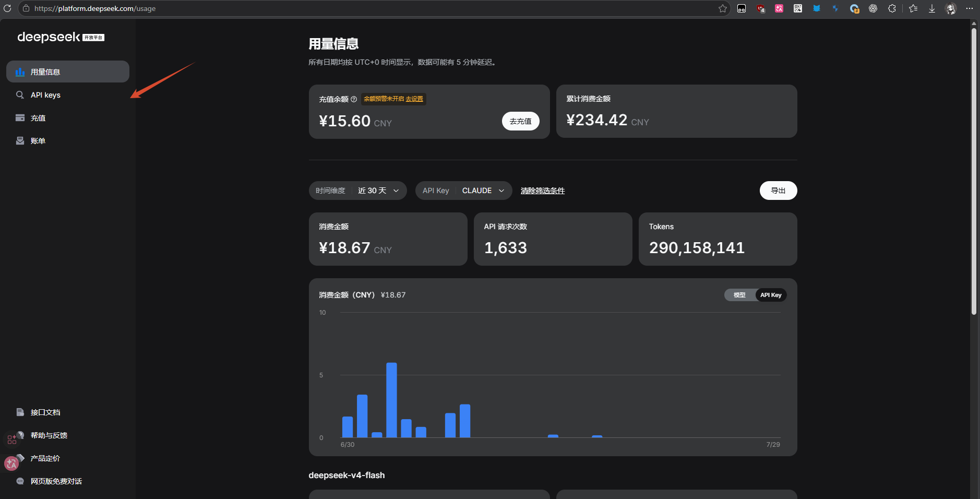Open the blue shield extension icon
The image size is (980, 499).
click(x=835, y=8)
